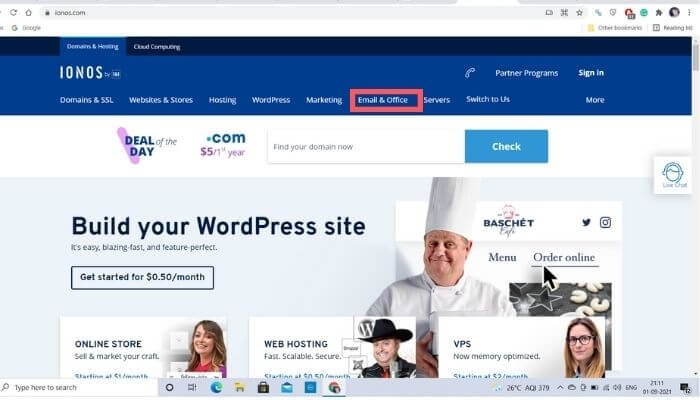Click the Twitter bird icon
The image size is (700, 400).
pos(586,222)
